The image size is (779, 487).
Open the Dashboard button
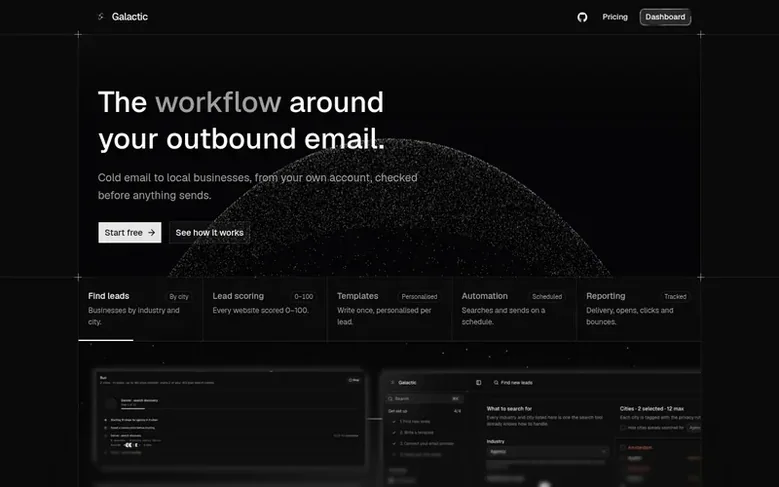[665, 17]
